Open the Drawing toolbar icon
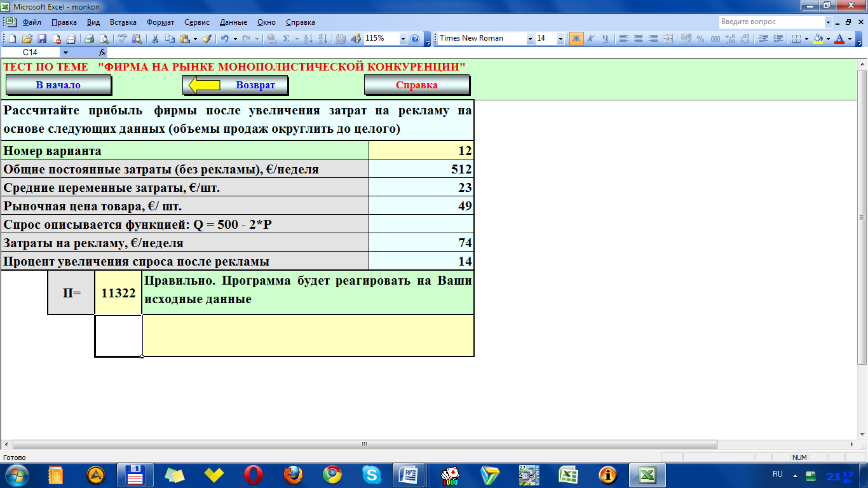The width and height of the screenshot is (868, 488). pyautogui.click(x=356, y=39)
